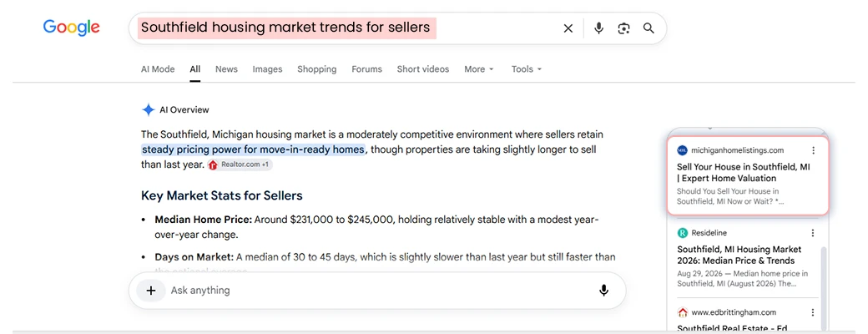Viewport: 868px width, 334px height.
Task: Clear the search query with the X icon
Action: point(568,28)
